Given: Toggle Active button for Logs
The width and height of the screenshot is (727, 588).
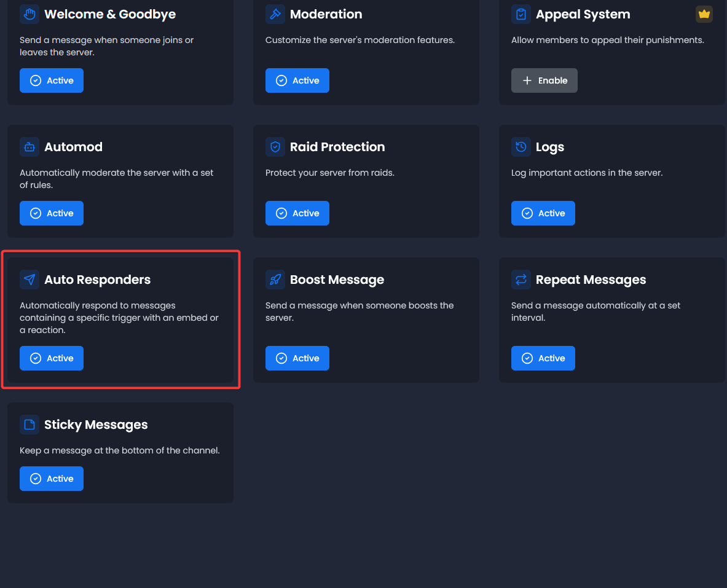Looking at the screenshot, I should (543, 213).
